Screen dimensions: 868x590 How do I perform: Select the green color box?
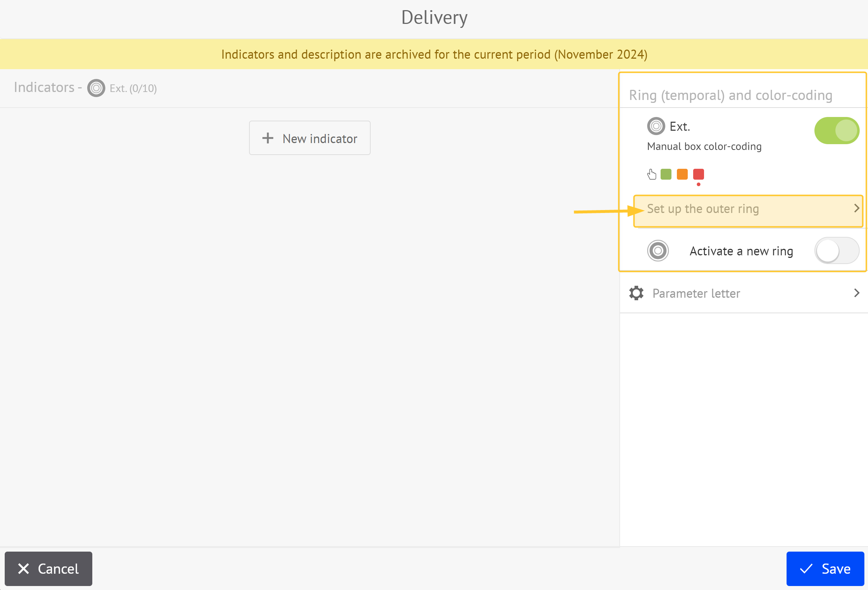pyautogui.click(x=666, y=174)
